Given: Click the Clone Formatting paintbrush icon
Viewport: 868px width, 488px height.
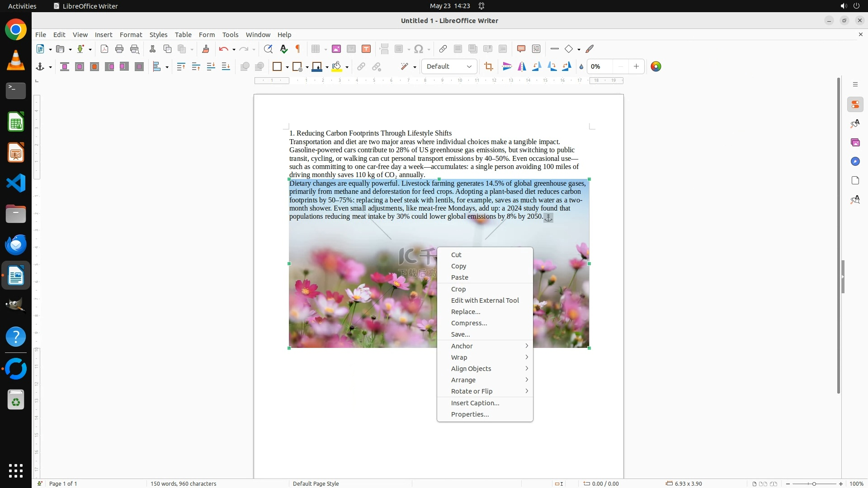Looking at the screenshot, I should click(x=206, y=49).
